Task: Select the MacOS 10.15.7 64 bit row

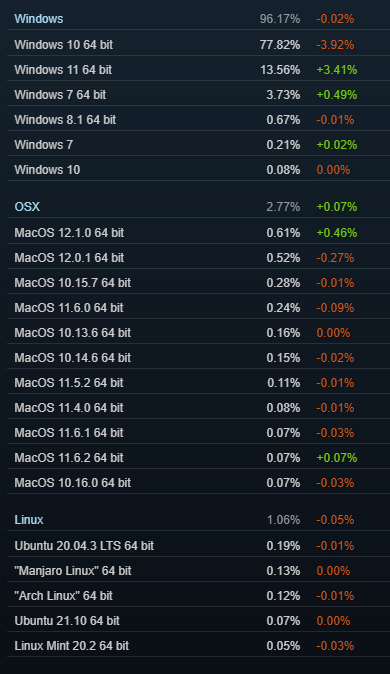Action: coord(198,282)
